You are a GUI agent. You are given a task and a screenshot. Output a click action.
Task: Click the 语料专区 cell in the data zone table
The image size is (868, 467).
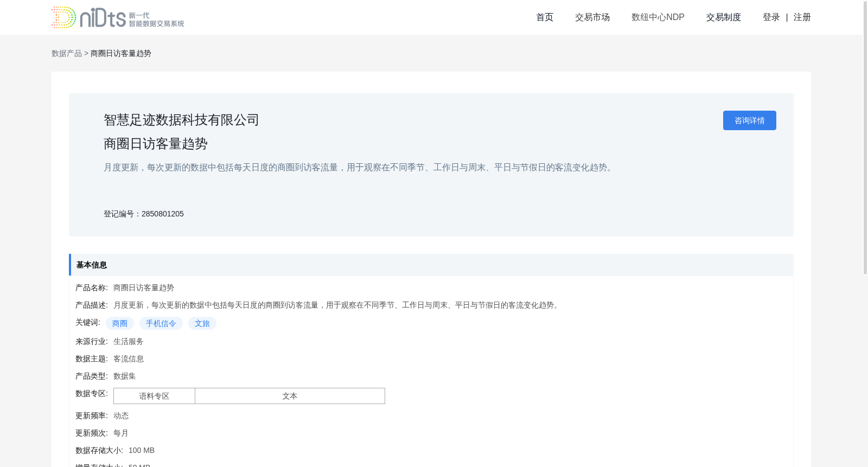pyautogui.click(x=155, y=396)
